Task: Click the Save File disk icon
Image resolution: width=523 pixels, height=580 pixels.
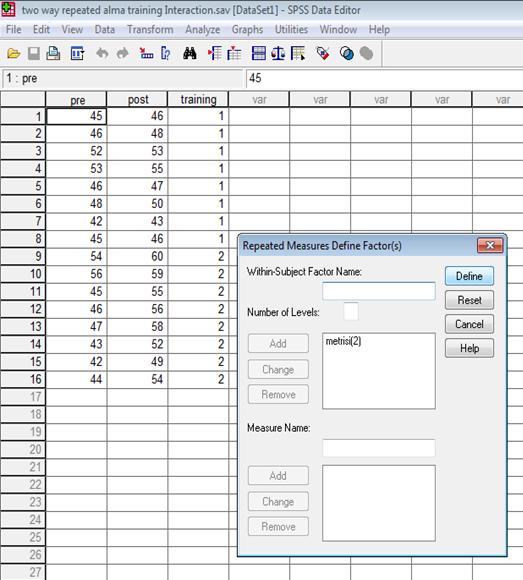Action: coord(34,54)
